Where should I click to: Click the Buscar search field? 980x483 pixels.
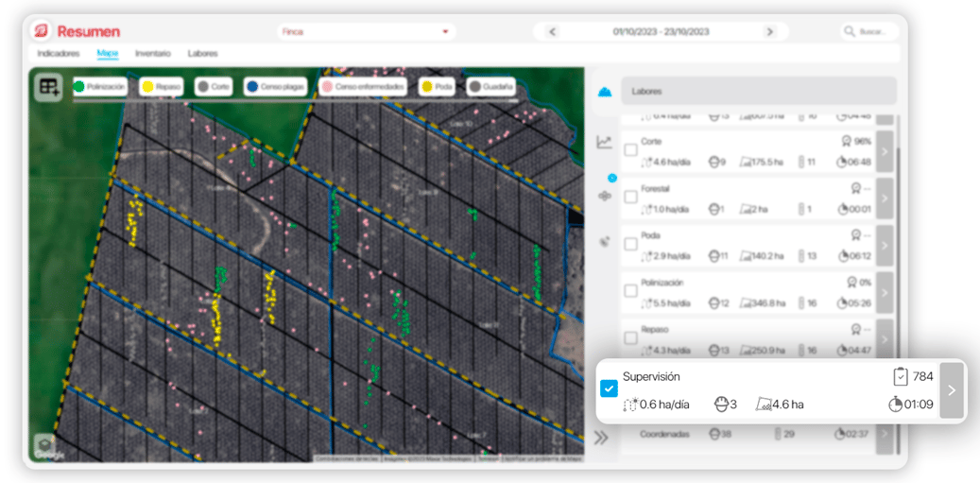[870, 31]
